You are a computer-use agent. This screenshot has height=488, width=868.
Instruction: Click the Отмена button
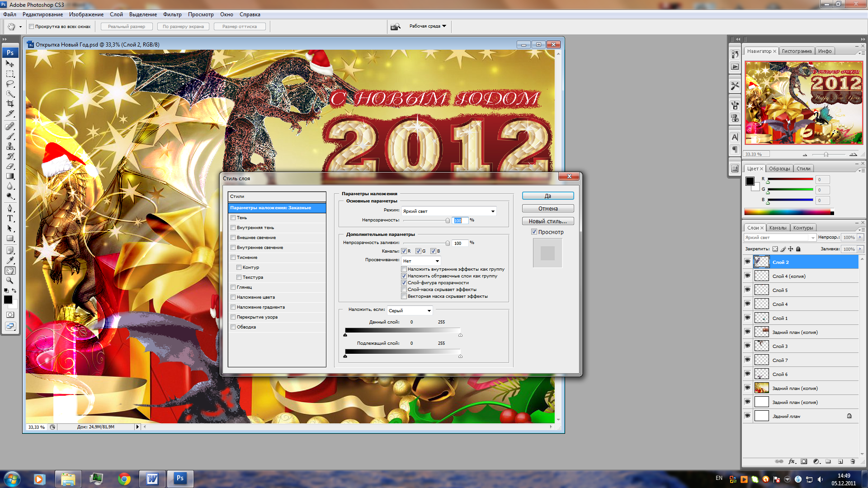tap(548, 209)
